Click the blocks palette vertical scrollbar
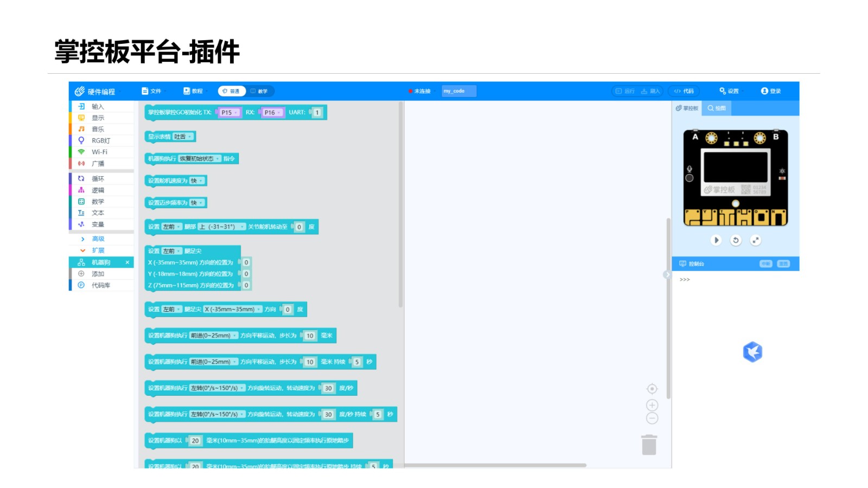 [x=400, y=205]
